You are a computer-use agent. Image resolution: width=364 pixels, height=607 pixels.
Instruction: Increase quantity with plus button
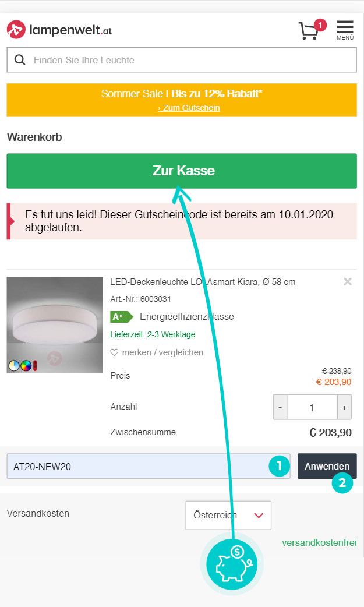click(344, 407)
